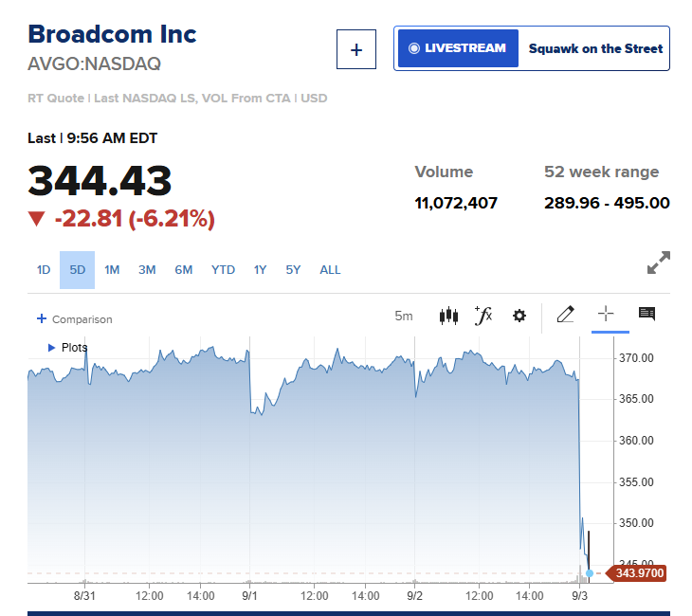Select the 1M range tab
The height and width of the screenshot is (616, 692).
click(112, 269)
